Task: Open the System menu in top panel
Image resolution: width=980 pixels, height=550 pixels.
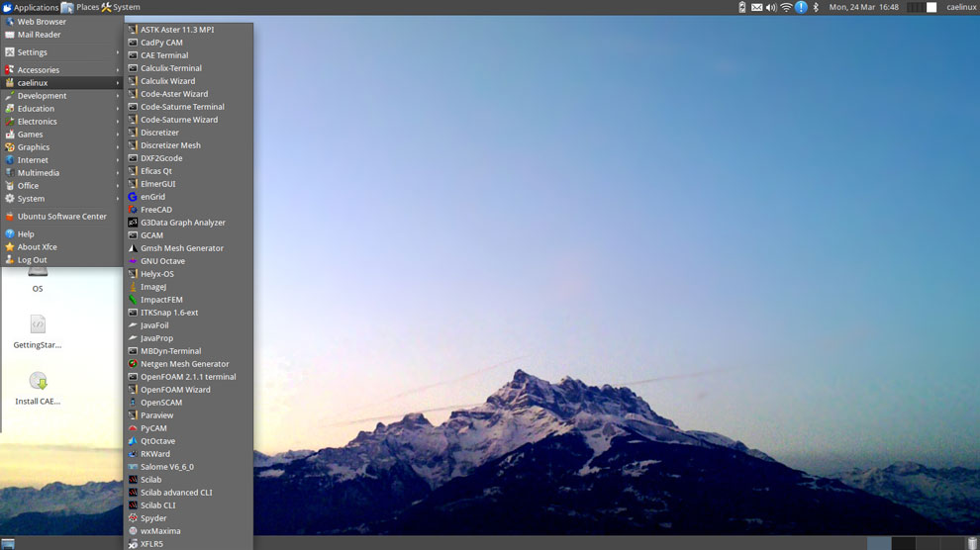Action: click(121, 8)
